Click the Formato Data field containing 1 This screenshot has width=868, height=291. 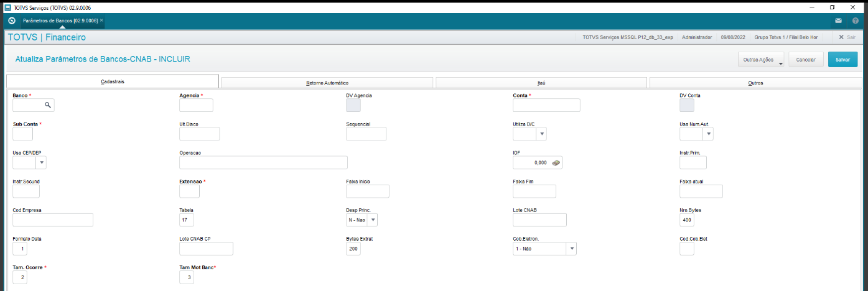(x=20, y=249)
